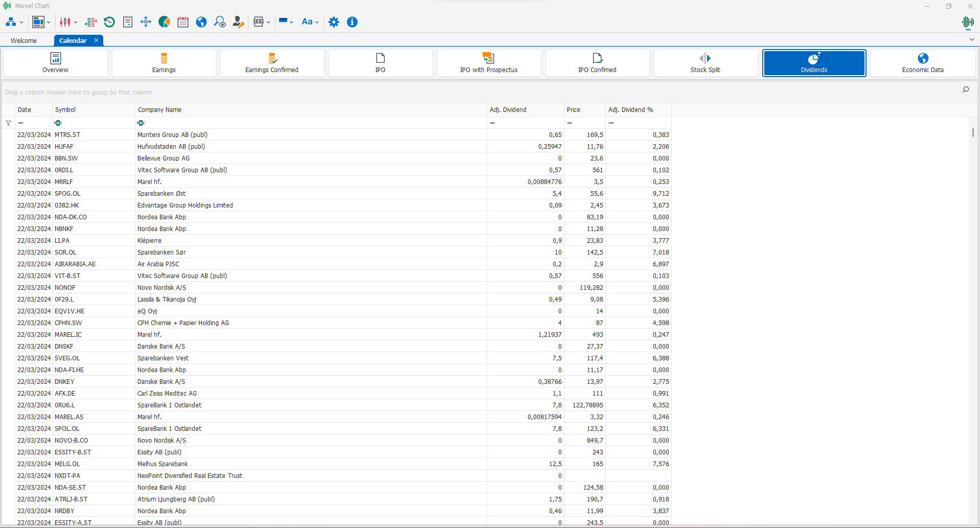This screenshot has height=528, width=980.
Task: Sort by the Symbol column header
Action: pos(94,110)
